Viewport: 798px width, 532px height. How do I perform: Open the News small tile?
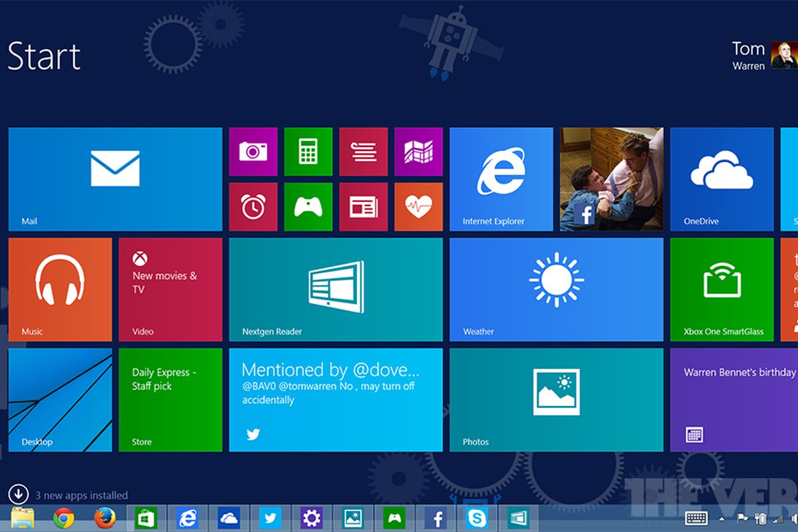coord(363,207)
